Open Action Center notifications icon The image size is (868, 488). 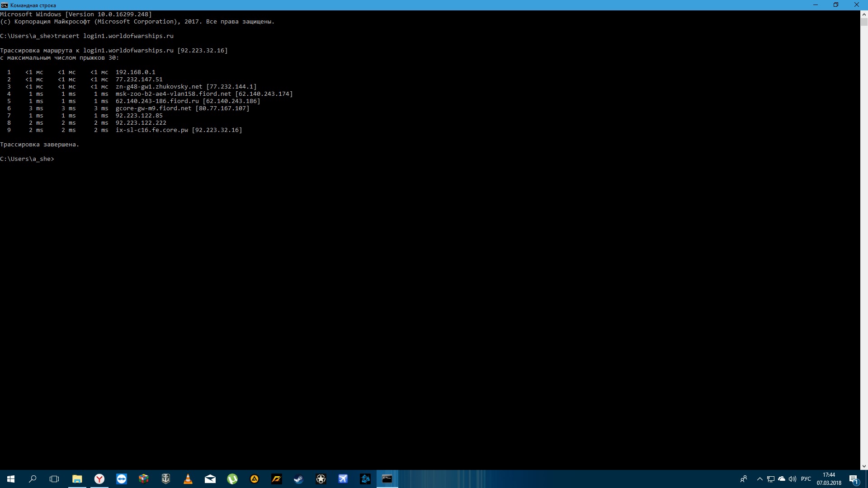854,479
